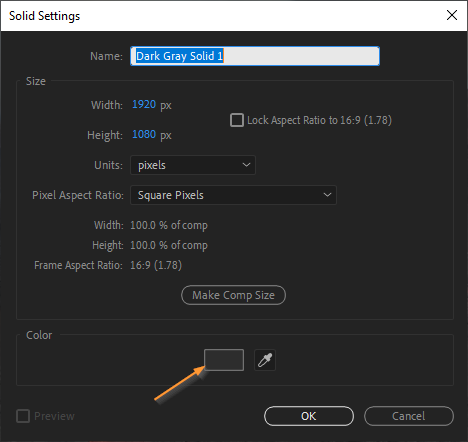
Task: Close the Solid Settings dialog window
Action: click(x=452, y=15)
